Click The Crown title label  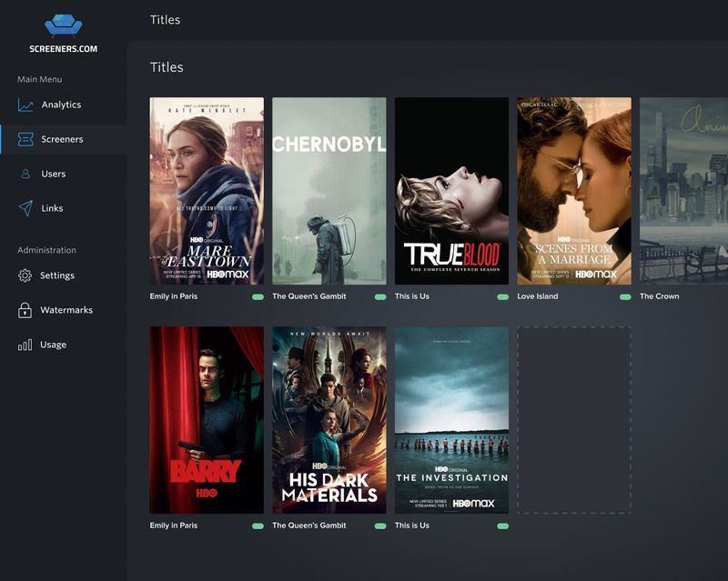[659, 296]
